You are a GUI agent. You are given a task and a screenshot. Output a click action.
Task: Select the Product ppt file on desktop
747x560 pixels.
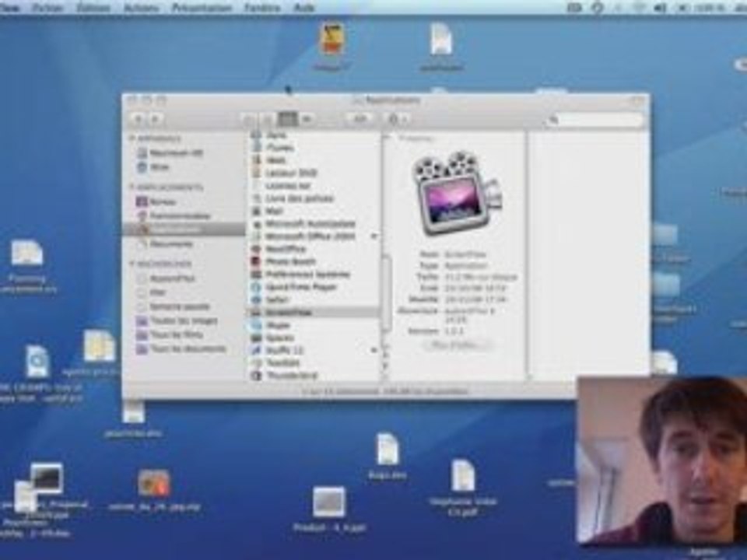[x=329, y=509]
